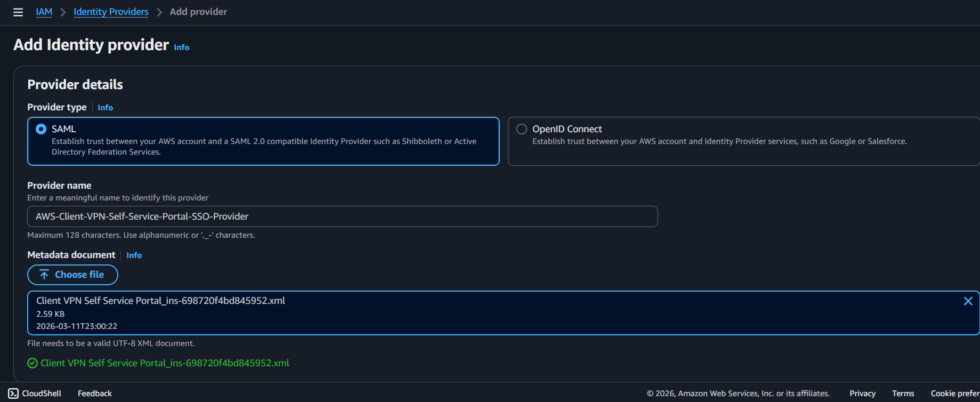The height and width of the screenshot is (402, 980).
Task: Go to IAM breadcrumb link
Action: click(44, 12)
